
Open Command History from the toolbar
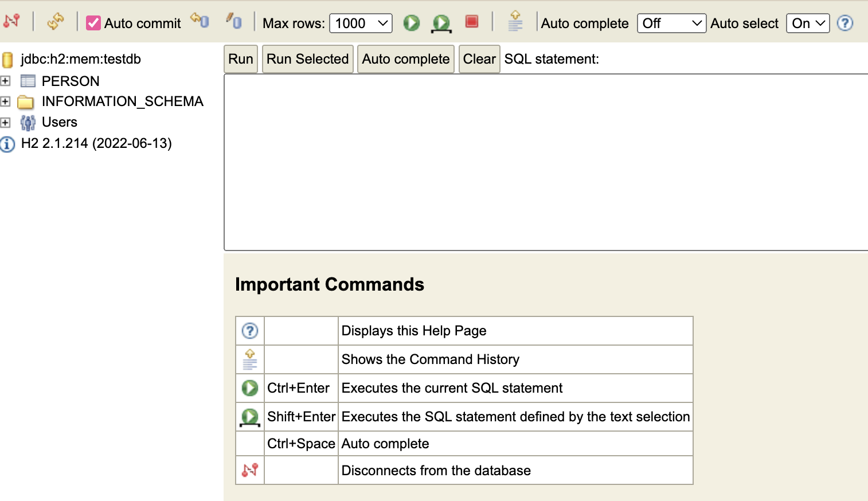pos(515,21)
